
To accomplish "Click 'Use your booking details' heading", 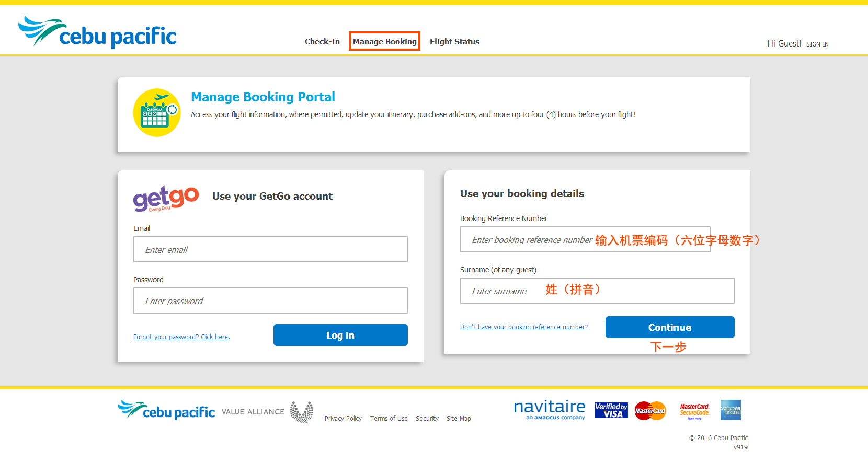I will [522, 194].
